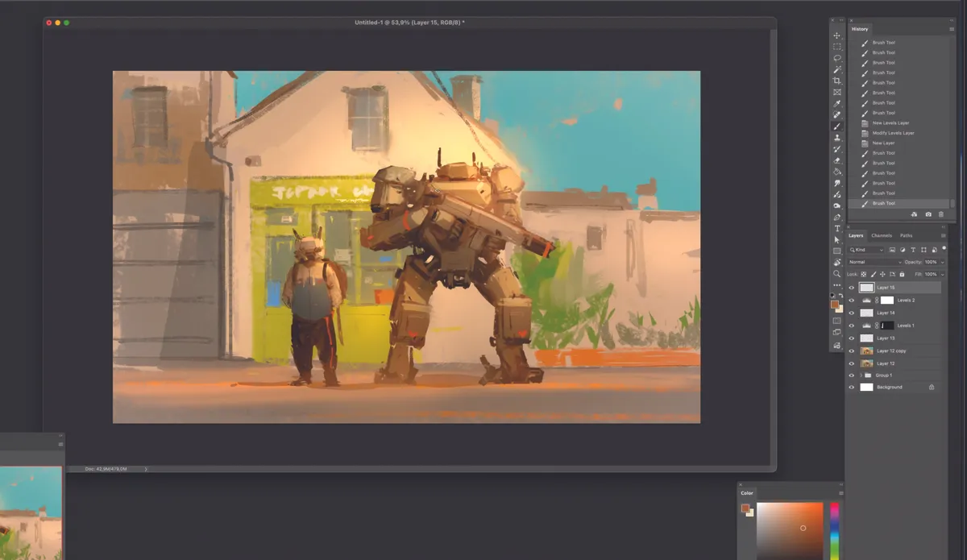Screen dimensions: 967x560
Task: Select the History panel tab
Action: click(x=861, y=29)
